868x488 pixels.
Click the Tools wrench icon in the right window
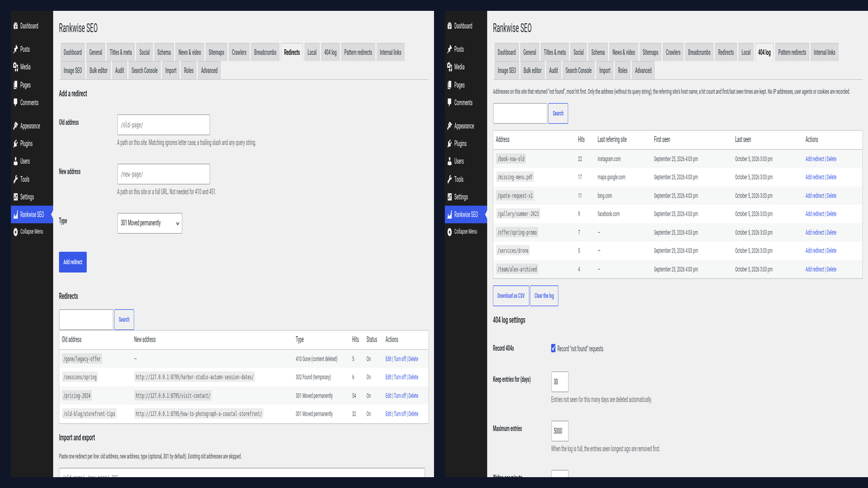click(450, 179)
